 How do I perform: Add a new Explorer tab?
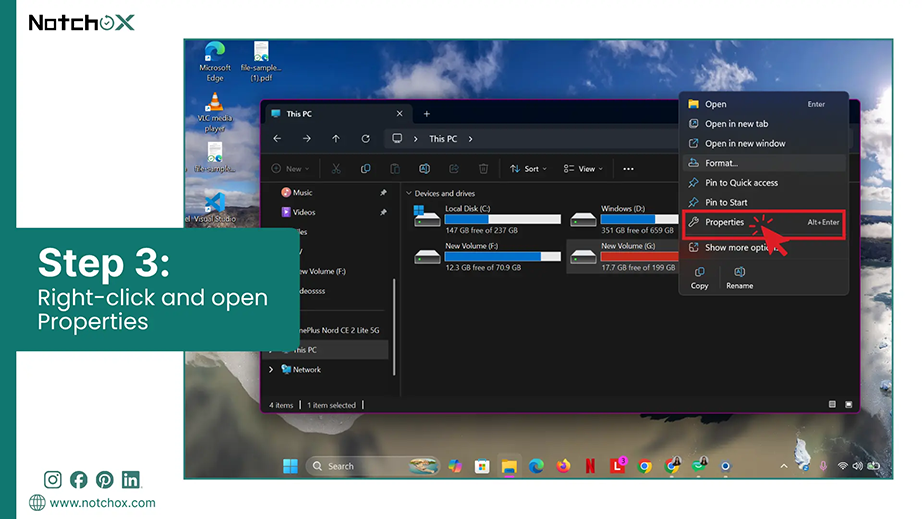[427, 114]
